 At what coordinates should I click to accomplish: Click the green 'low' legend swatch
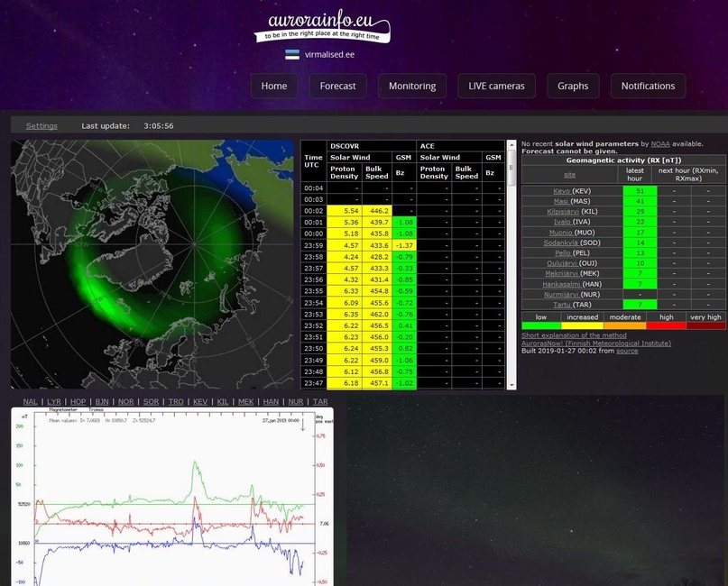click(541, 325)
